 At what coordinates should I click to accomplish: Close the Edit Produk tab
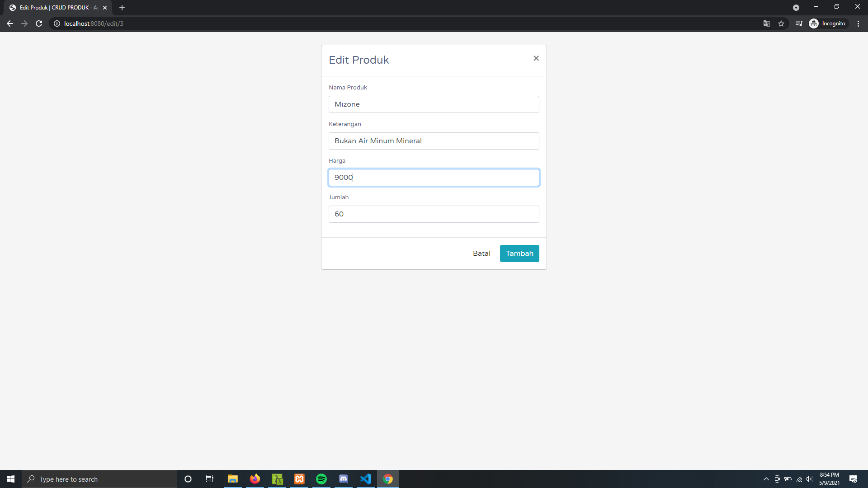tap(105, 8)
